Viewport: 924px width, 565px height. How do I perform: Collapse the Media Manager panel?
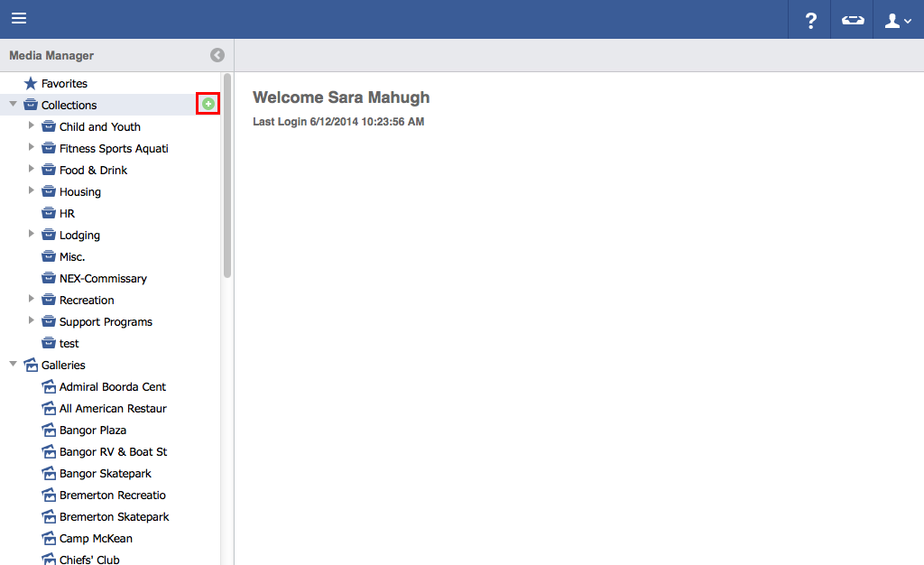[x=217, y=55]
